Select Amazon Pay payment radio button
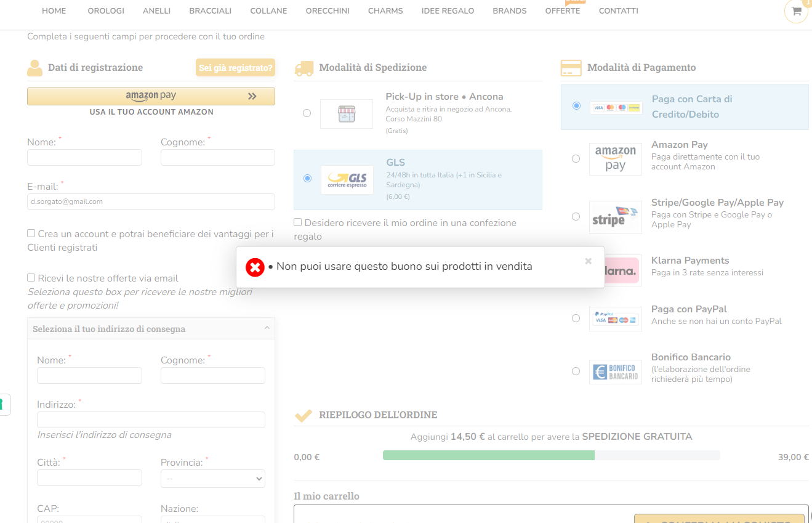 (x=576, y=159)
